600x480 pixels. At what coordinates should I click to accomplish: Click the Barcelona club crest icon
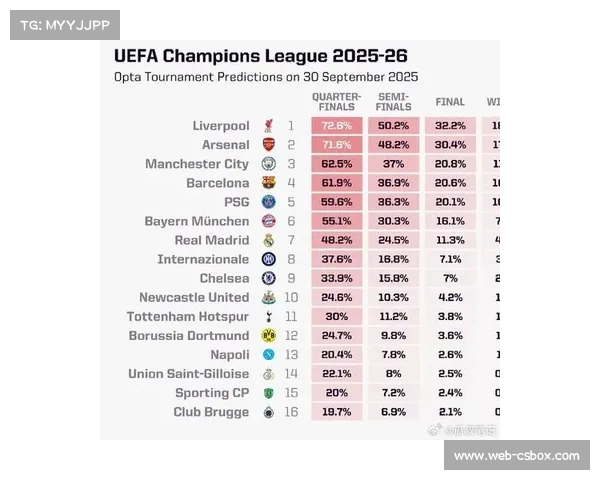click(268, 183)
